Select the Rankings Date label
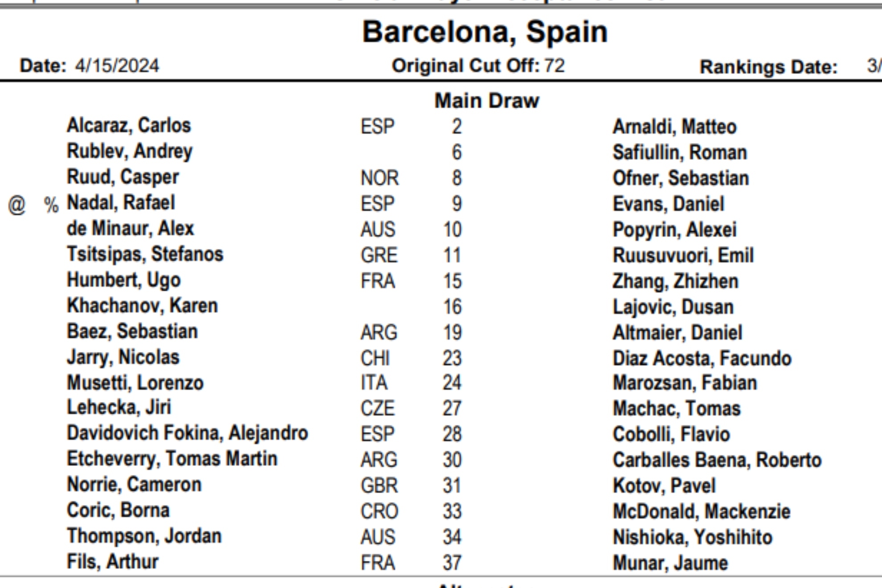 click(x=768, y=67)
